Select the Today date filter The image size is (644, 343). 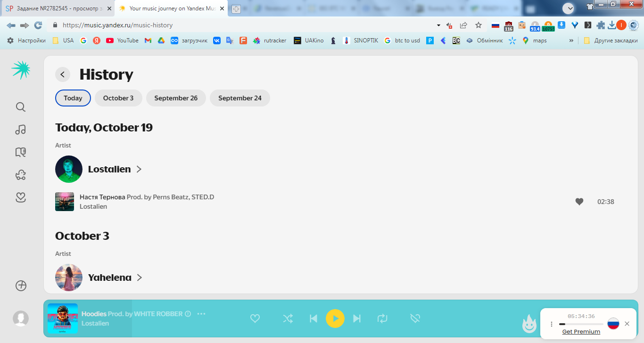pos(73,98)
